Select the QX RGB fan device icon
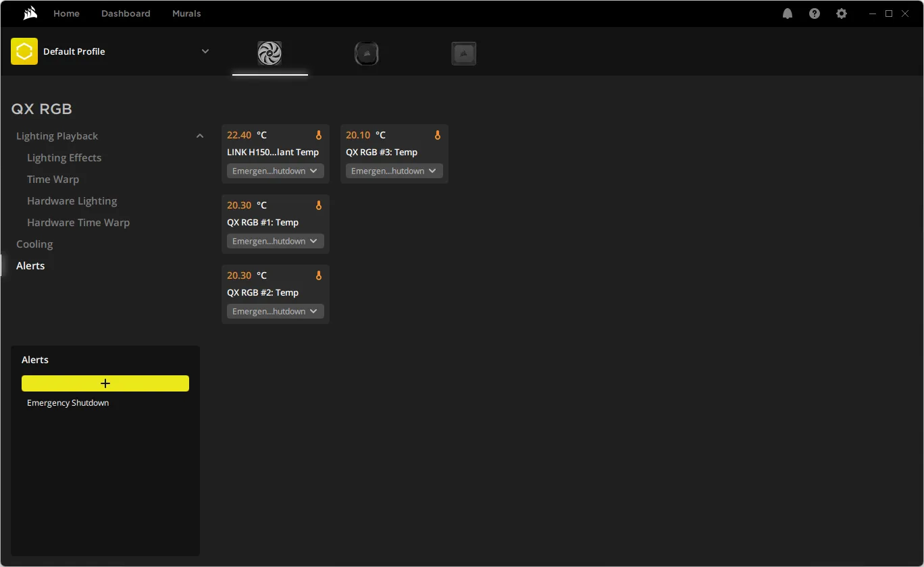This screenshot has width=924, height=567. [269, 53]
